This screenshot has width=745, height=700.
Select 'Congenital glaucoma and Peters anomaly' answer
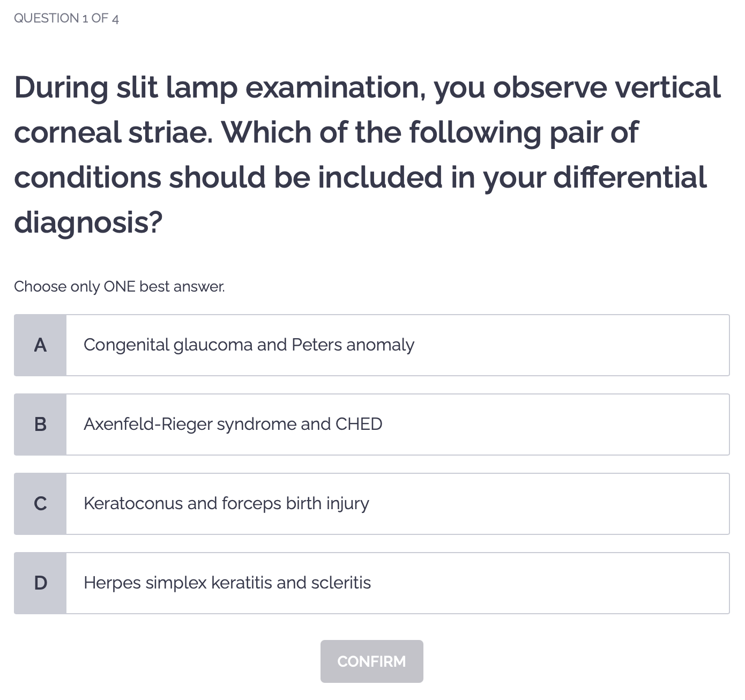click(x=397, y=345)
